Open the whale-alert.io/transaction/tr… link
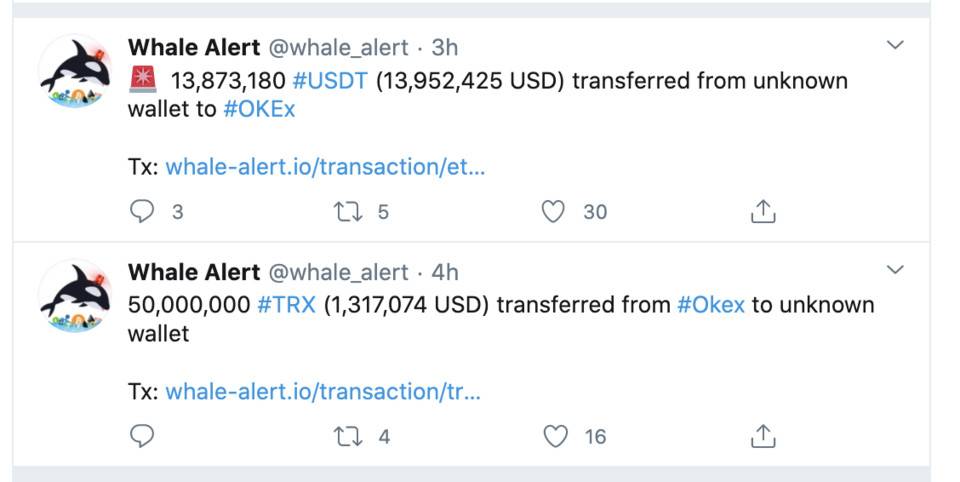960x482 pixels. click(323, 391)
